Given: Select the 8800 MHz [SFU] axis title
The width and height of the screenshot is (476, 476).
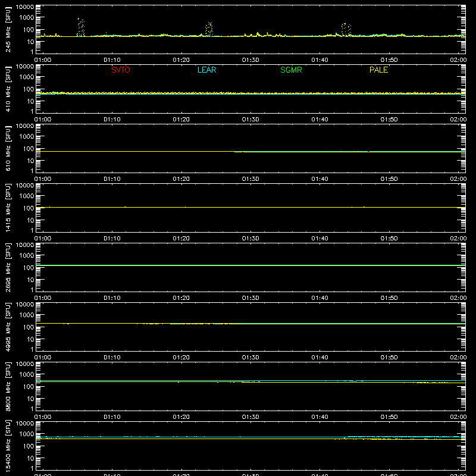Looking at the screenshot, I should (8, 386).
